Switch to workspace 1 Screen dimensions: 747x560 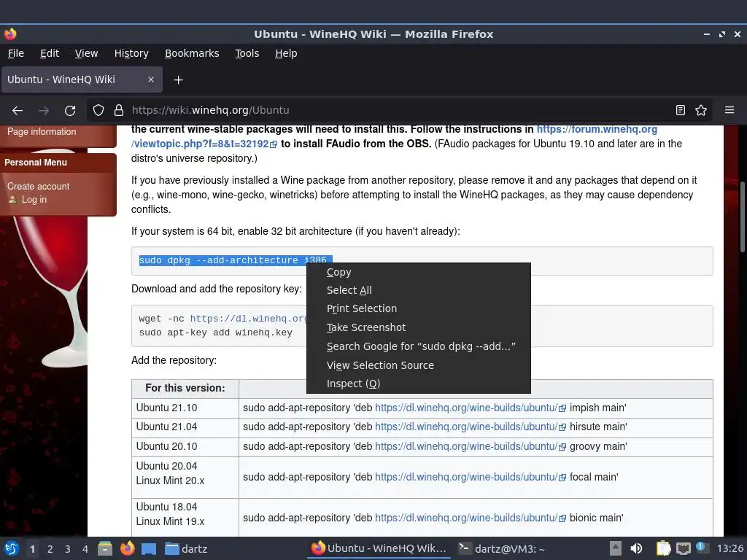[x=32, y=549]
